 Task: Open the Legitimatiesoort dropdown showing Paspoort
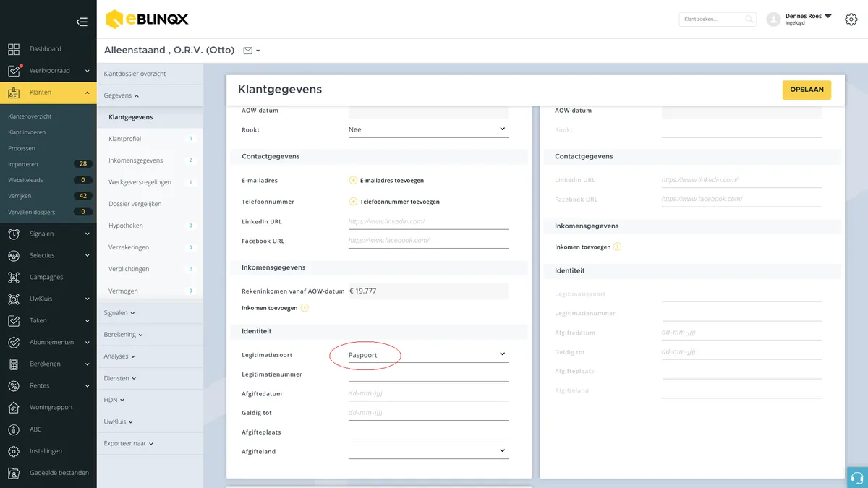[x=428, y=355]
